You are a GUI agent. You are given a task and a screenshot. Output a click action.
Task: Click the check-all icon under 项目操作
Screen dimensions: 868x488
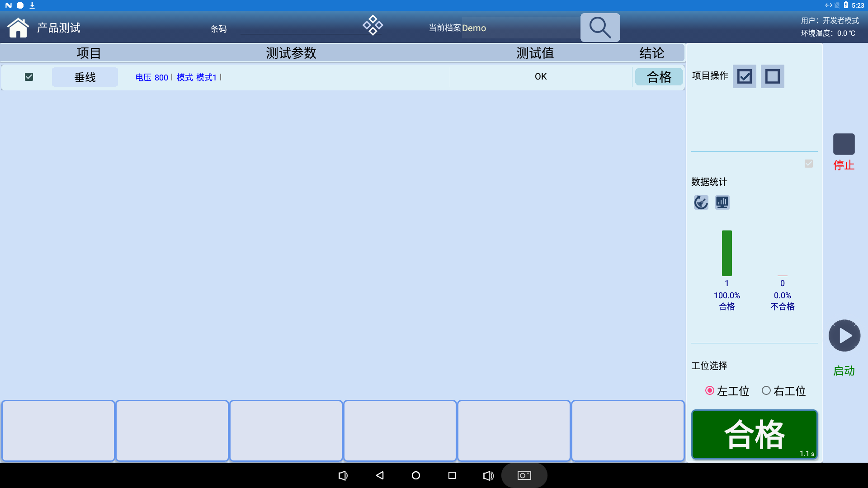click(x=744, y=76)
